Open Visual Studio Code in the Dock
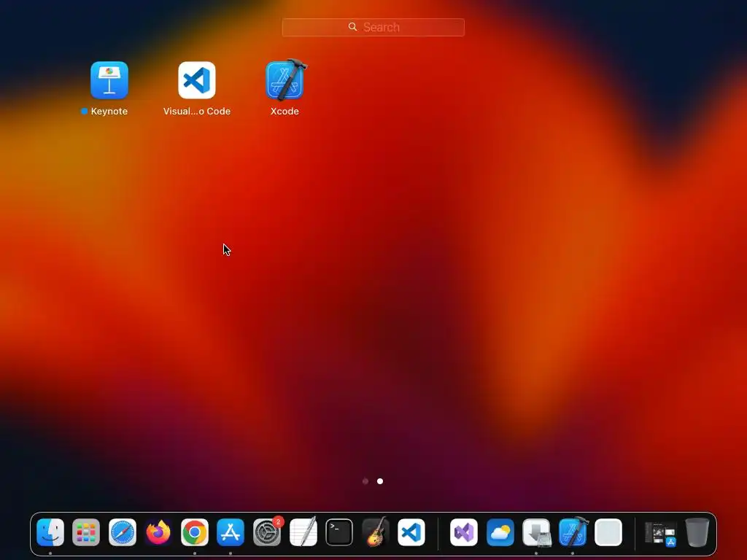This screenshot has height=560, width=747. [x=411, y=532]
